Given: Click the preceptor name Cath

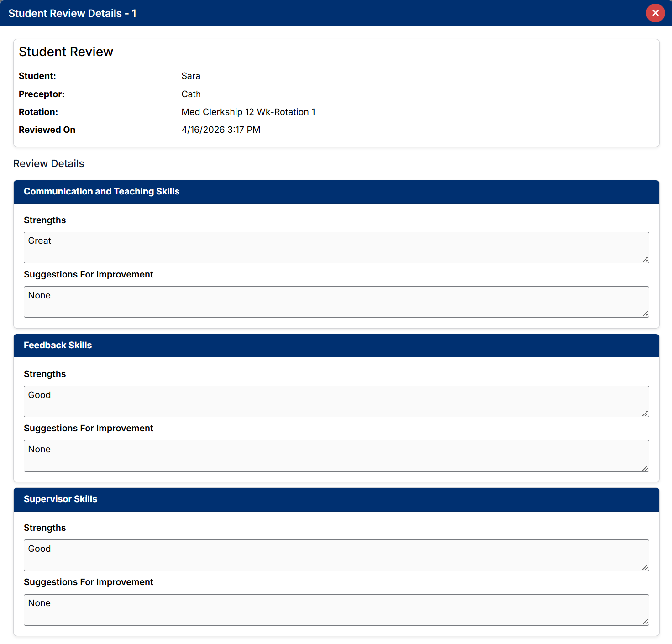Looking at the screenshot, I should pyautogui.click(x=191, y=94).
